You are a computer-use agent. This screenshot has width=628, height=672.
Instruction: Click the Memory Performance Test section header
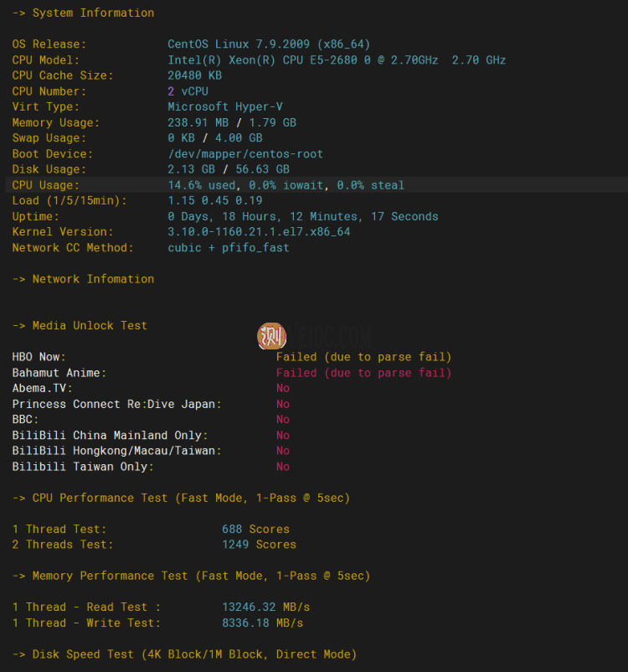pyautogui.click(x=191, y=576)
